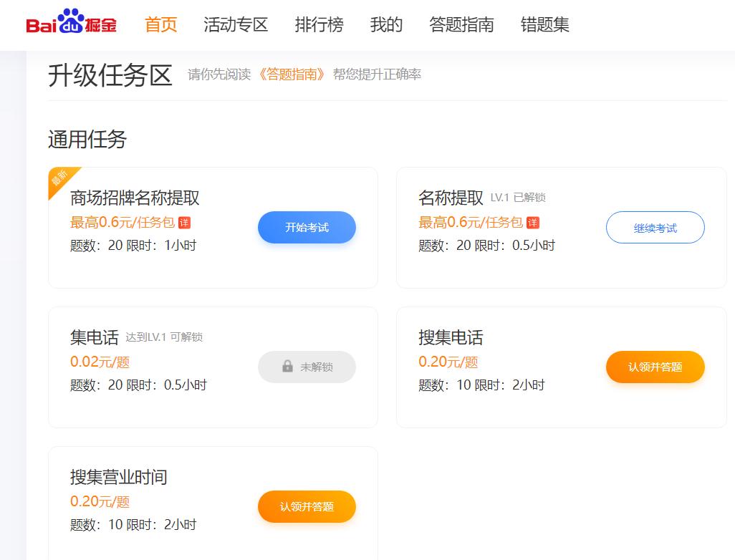735x560 pixels.
Task: Open the 活动专区 section
Action: tap(236, 24)
